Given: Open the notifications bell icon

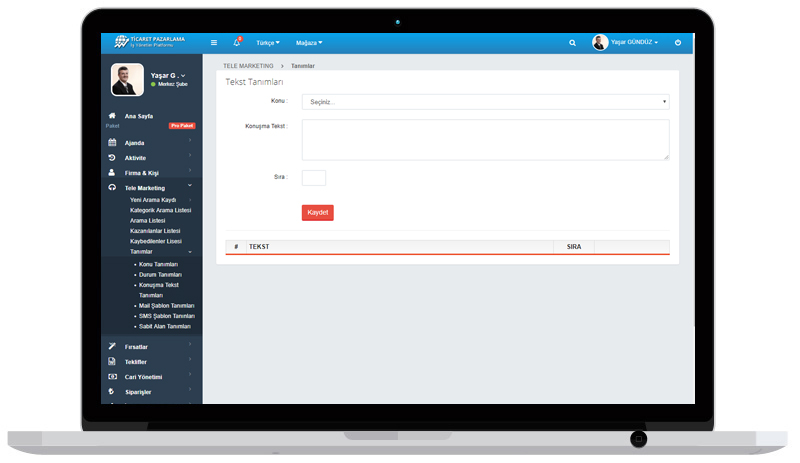Looking at the screenshot, I should tap(237, 42).
